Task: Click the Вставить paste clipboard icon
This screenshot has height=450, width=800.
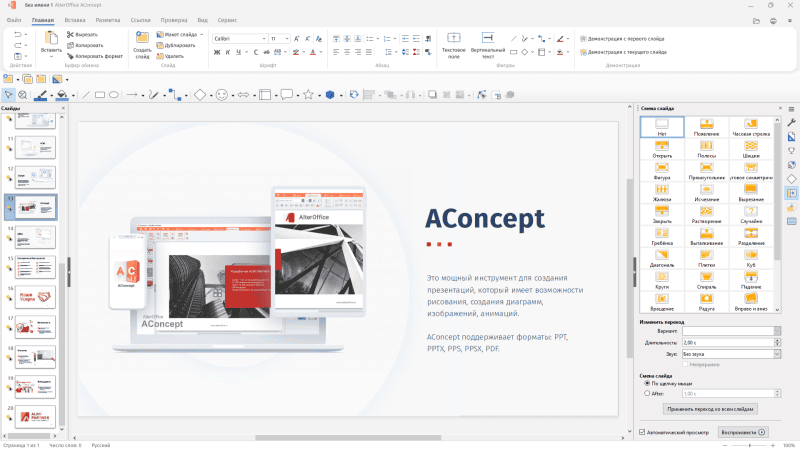Action: tap(51, 38)
